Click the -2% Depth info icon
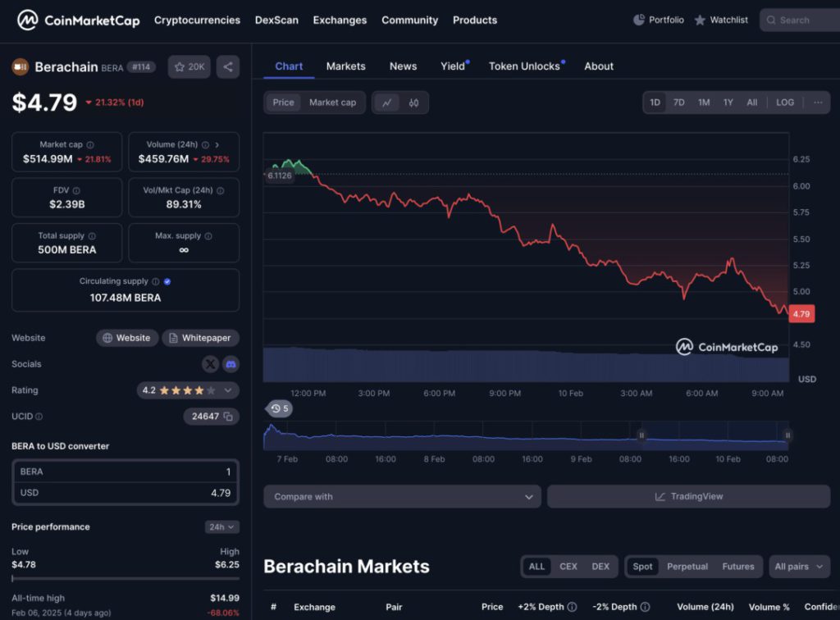The width and height of the screenshot is (840, 620). point(645,607)
